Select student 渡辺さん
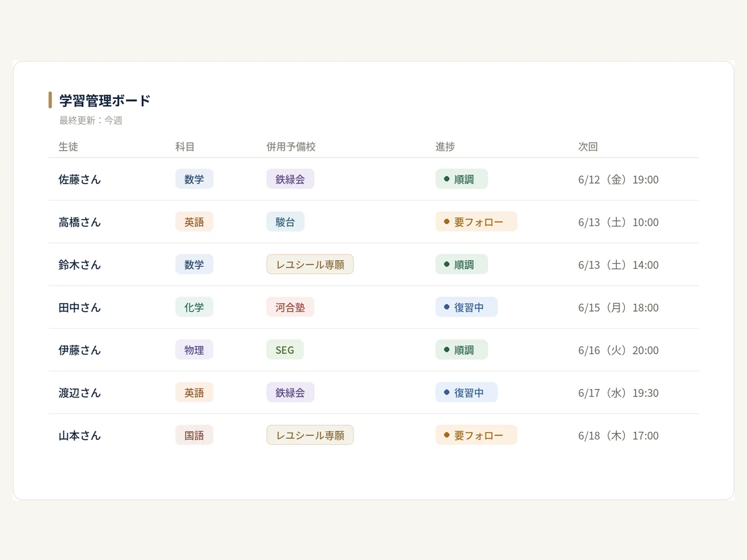Image resolution: width=747 pixels, height=560 pixels. [x=80, y=393]
